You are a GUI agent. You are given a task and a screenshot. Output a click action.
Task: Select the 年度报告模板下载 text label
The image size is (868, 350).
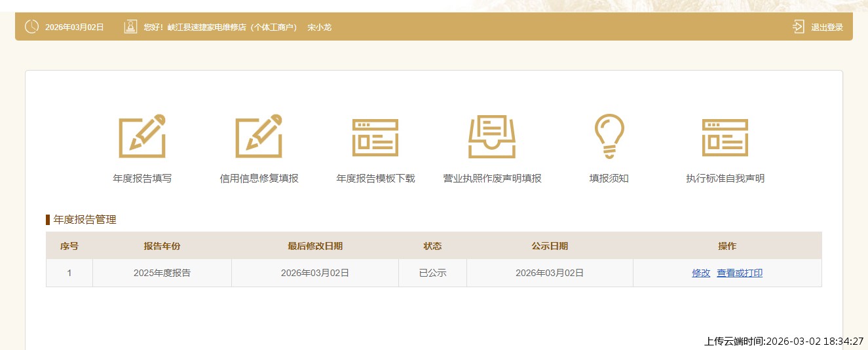(x=375, y=179)
